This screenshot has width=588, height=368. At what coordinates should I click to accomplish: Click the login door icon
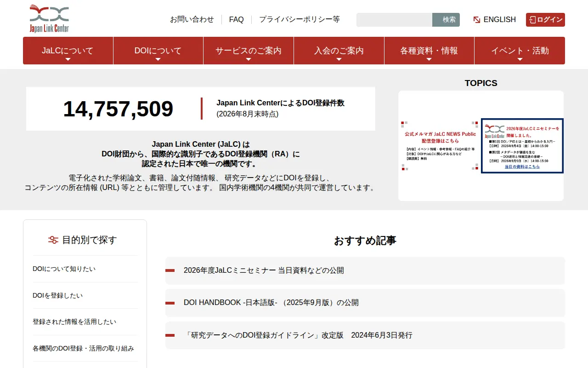pos(532,20)
